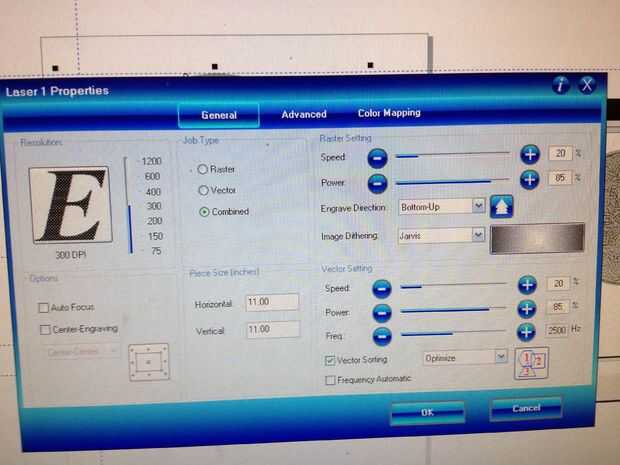Viewport: 620px width, 465px height.
Task: Click the vector power value field
Action: pos(558,307)
